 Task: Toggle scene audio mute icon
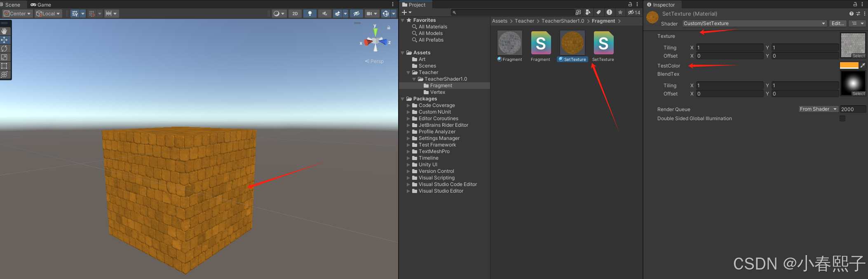(325, 14)
